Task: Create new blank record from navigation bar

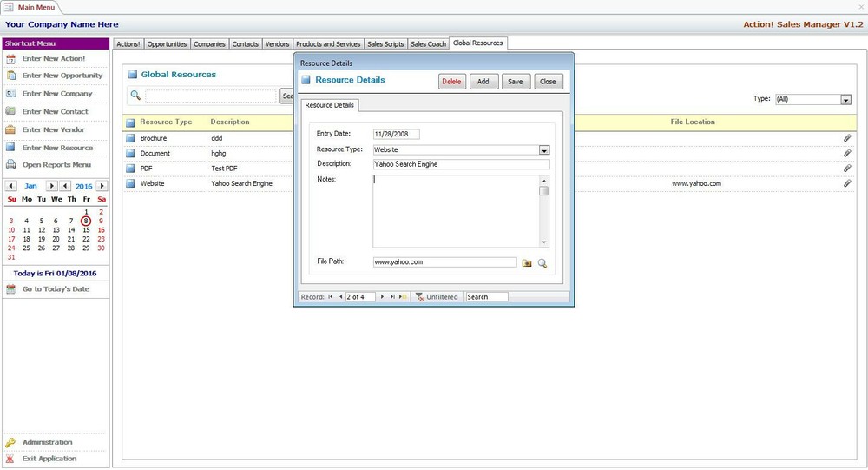Action: coord(403,297)
